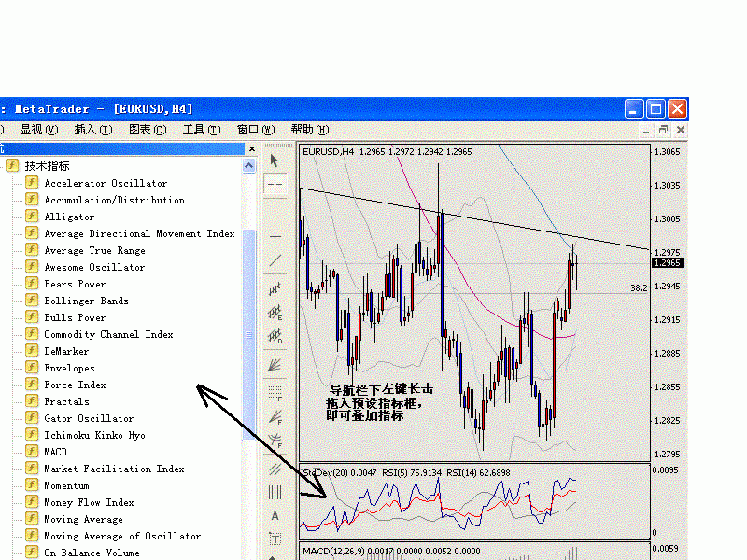Click the Envelopes indicator icon
Viewport: 747px width, 560px height.
pyautogui.click(x=32, y=367)
